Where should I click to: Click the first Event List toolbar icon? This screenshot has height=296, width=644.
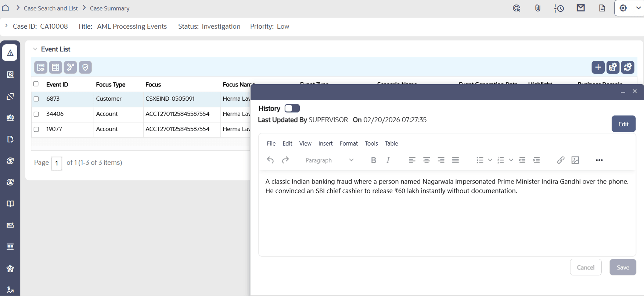tap(41, 67)
